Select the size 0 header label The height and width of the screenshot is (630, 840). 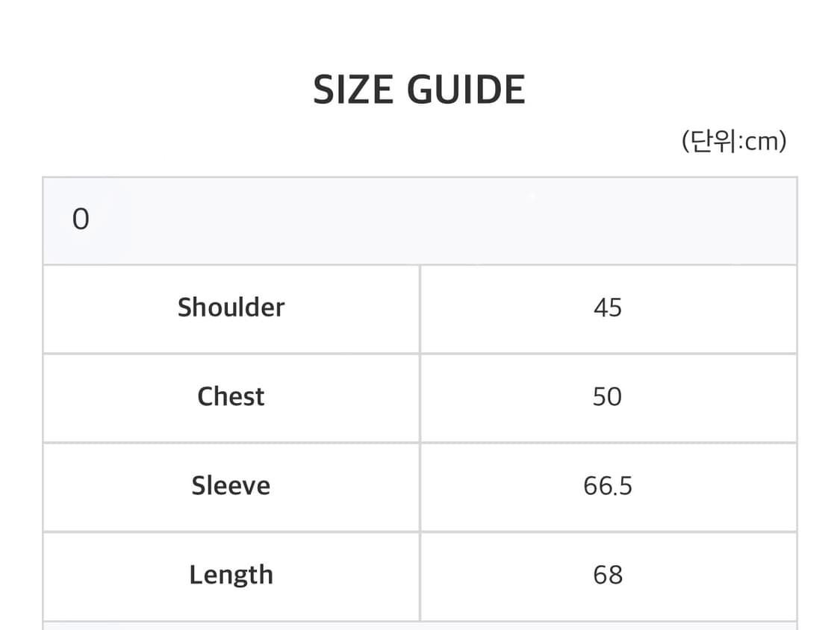(x=81, y=220)
